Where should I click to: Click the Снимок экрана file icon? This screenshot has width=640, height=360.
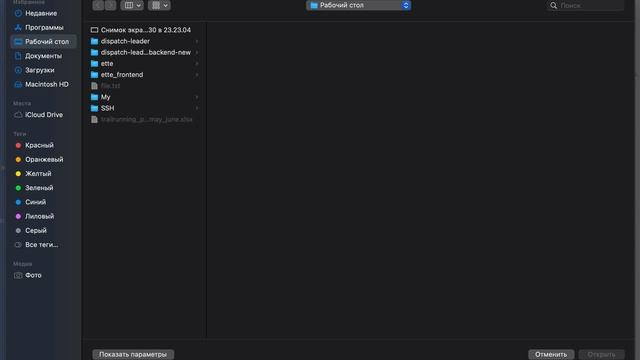click(x=94, y=30)
